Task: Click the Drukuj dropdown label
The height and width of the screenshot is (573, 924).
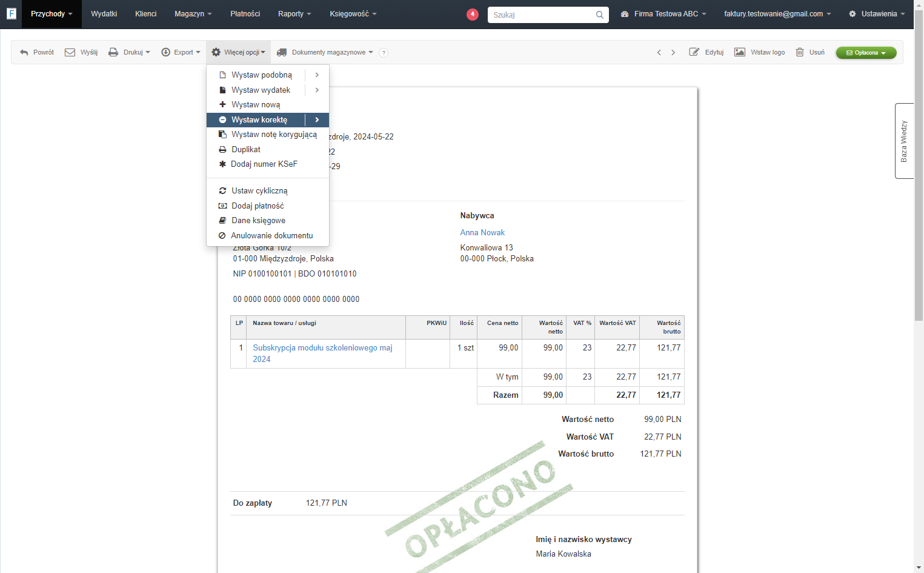Action: (136, 53)
